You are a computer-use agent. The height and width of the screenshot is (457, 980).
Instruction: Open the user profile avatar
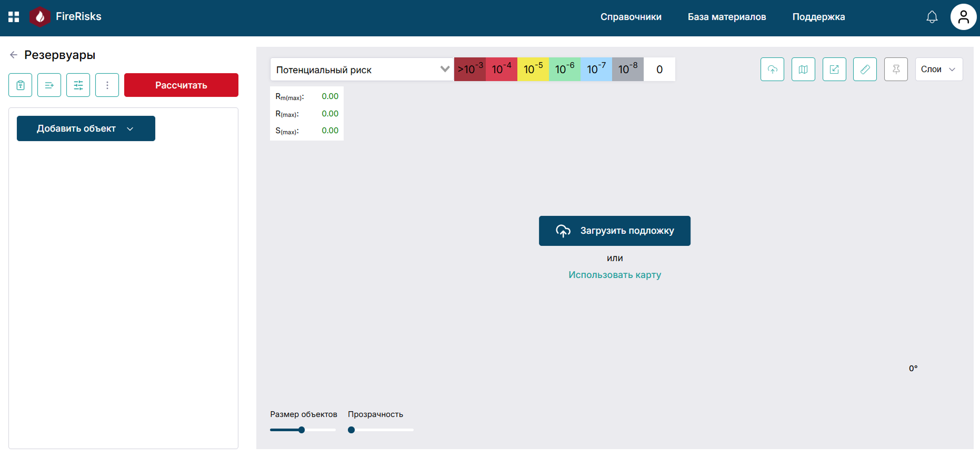[963, 17]
